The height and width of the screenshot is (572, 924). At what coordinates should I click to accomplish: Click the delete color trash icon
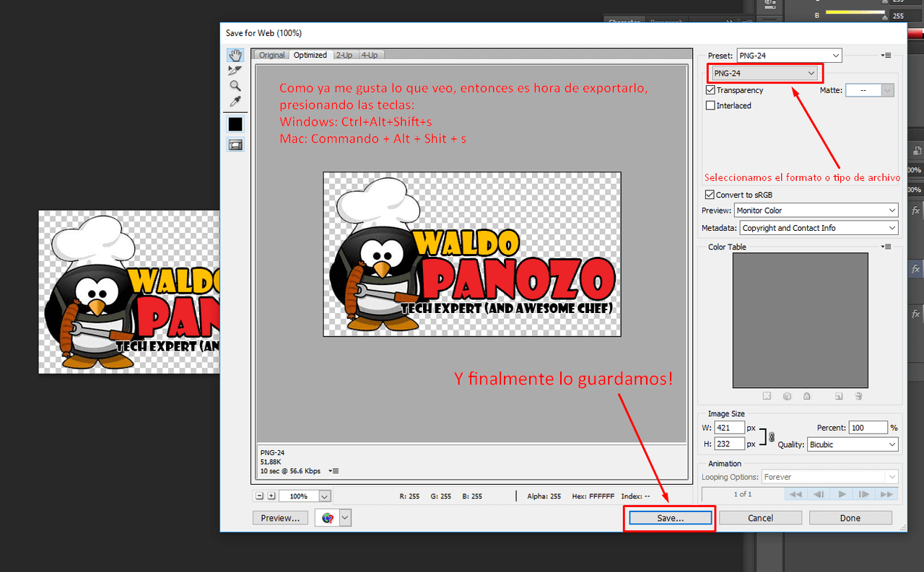point(858,396)
